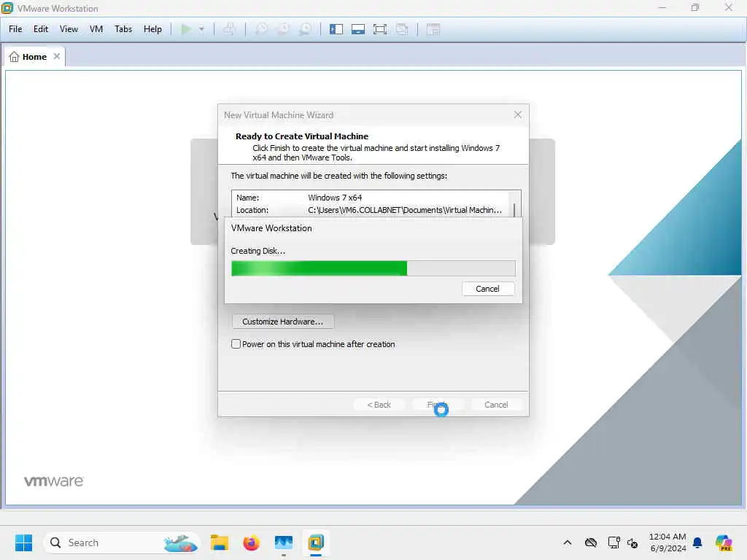Open Firefox from taskbar
Image resolution: width=747 pixels, height=560 pixels.
(251, 542)
